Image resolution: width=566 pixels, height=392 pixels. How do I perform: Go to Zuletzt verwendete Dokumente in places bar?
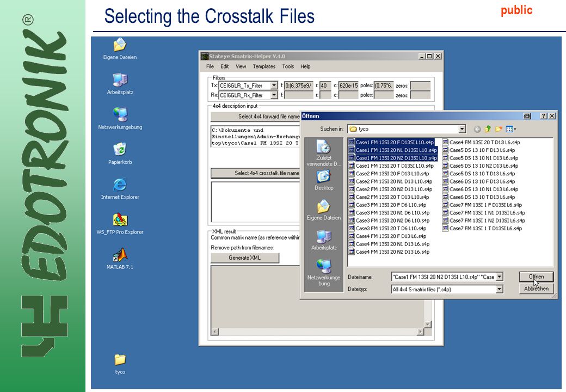point(324,154)
